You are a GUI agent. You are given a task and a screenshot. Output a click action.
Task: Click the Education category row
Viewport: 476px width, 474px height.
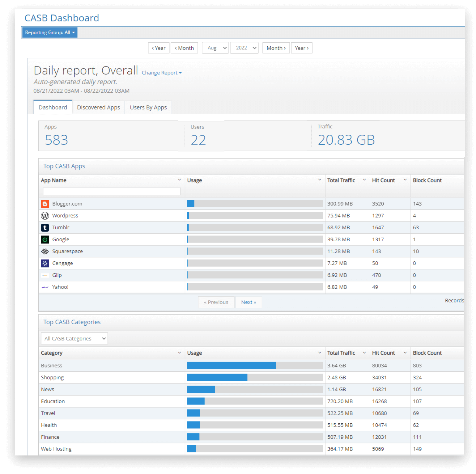(x=251, y=401)
